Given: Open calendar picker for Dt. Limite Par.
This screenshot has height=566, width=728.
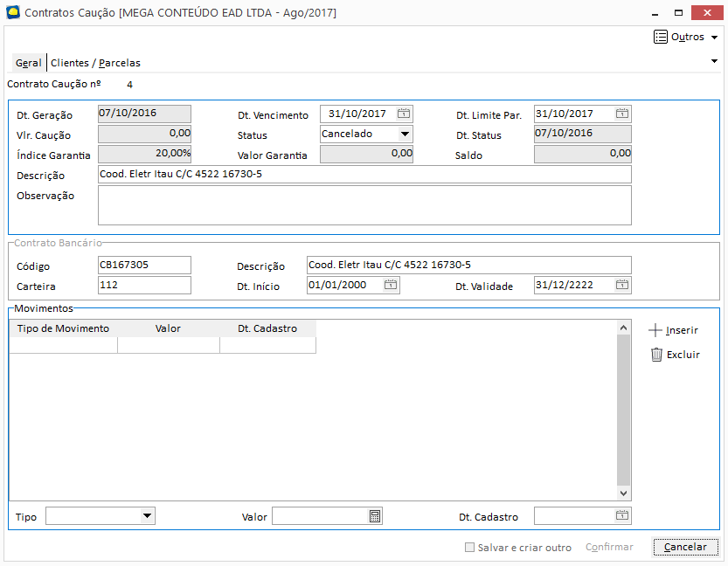Looking at the screenshot, I should [622, 114].
